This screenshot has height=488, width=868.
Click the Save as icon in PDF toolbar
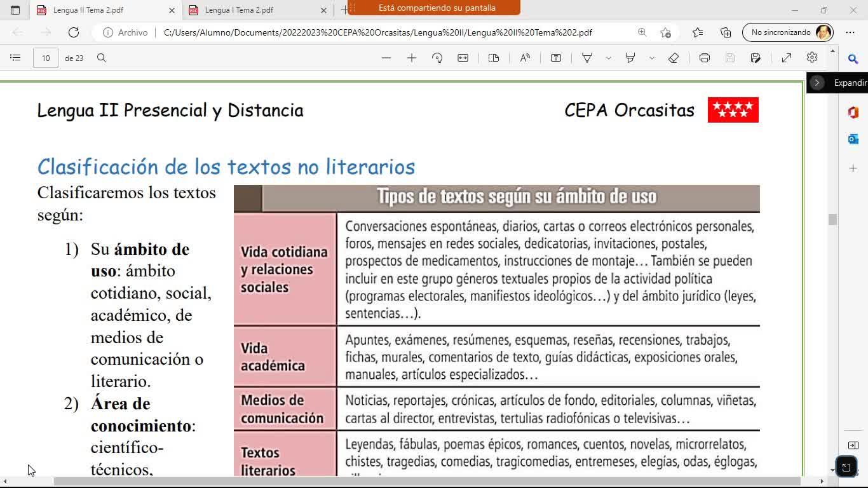coord(756,58)
